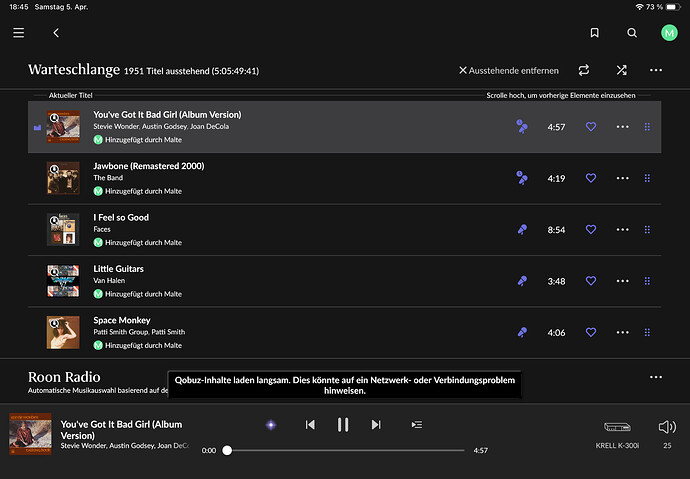Check the battery icon in status bar

tap(673, 7)
